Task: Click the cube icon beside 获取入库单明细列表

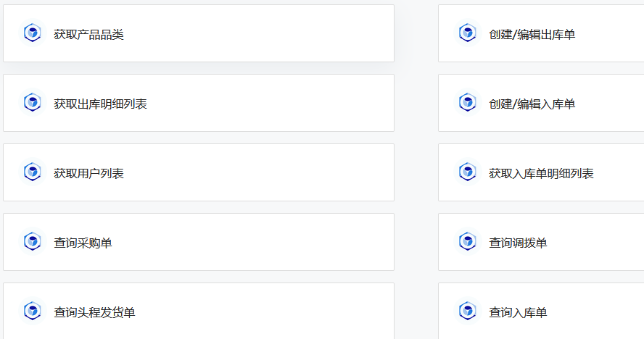Action: [x=467, y=172]
